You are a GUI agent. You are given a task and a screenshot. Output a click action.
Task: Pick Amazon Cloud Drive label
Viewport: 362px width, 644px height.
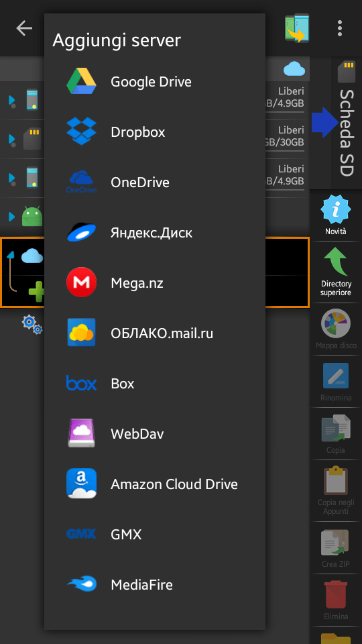(x=174, y=484)
